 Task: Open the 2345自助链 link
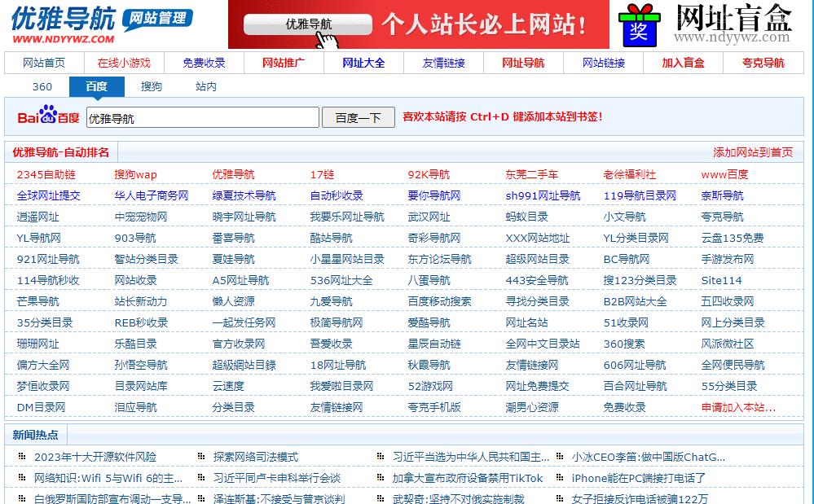pos(46,174)
